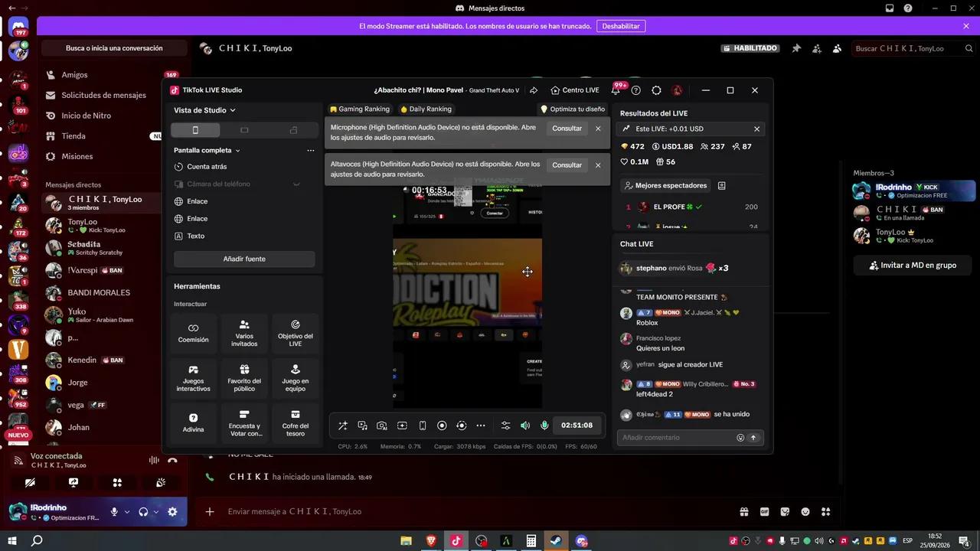The height and width of the screenshot is (551, 980).
Task: Open the help question mark in TikTok Studio
Action: point(635,90)
